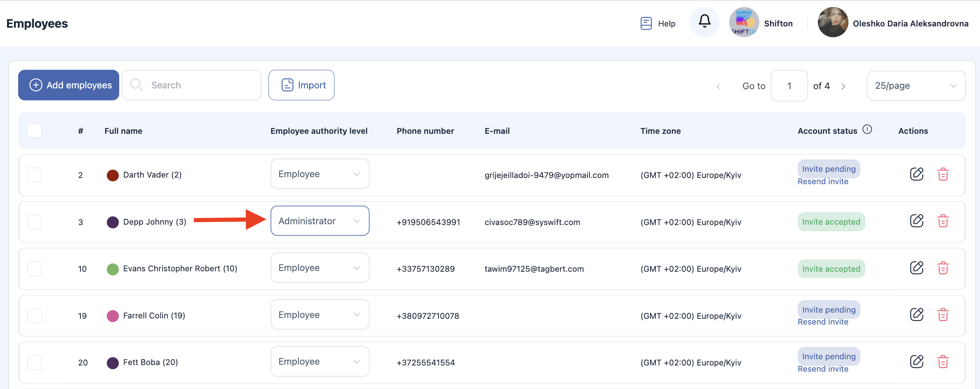The image size is (980, 389).
Task: Edit Evans Christopher Robert's record
Action: [916, 268]
